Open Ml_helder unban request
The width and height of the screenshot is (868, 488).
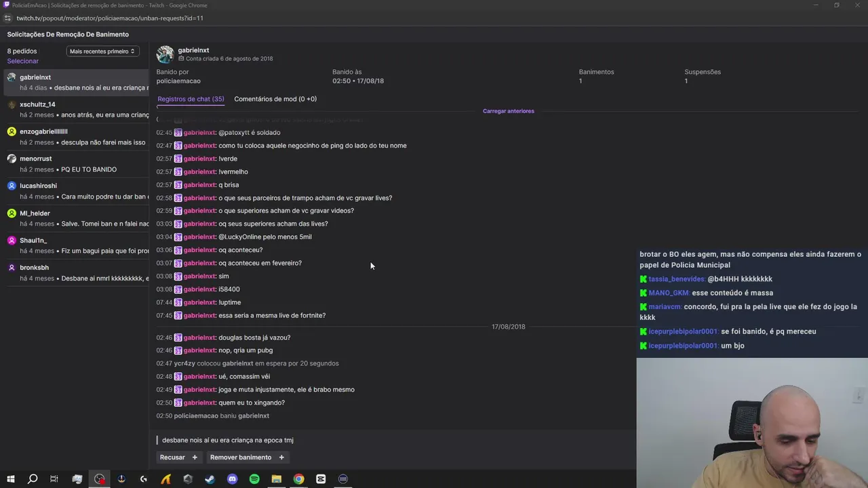[x=76, y=218]
